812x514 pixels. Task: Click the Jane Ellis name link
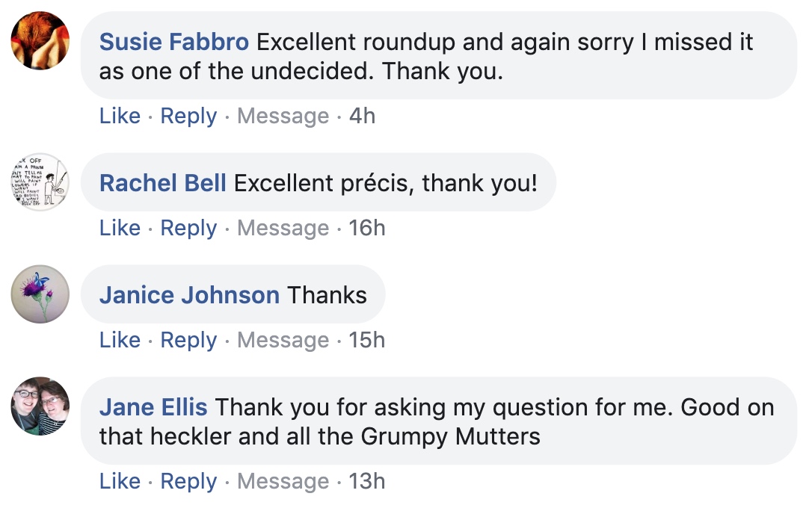[153, 407]
